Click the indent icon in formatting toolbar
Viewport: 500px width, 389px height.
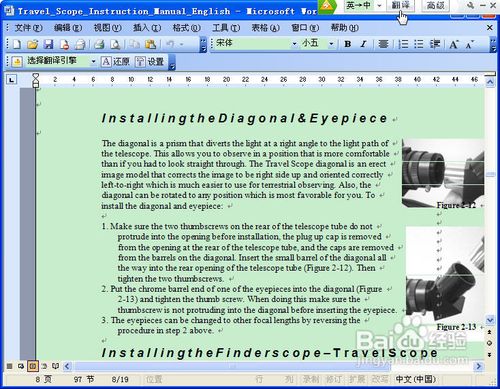(x=435, y=44)
